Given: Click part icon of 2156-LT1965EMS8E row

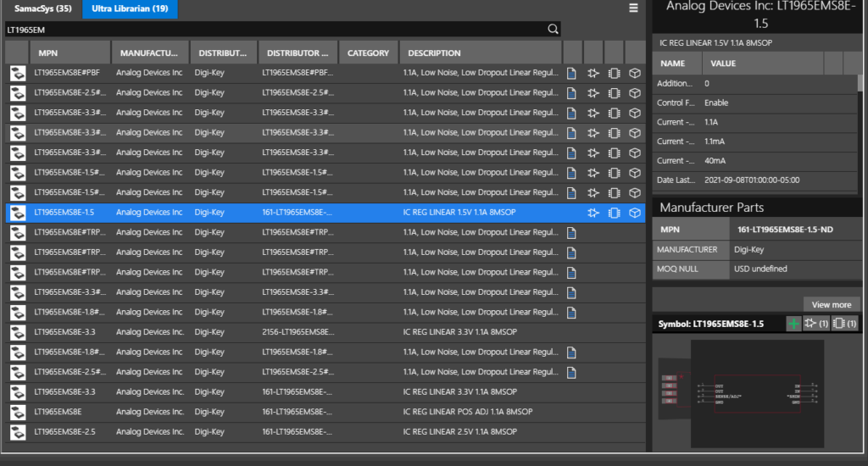Looking at the screenshot, I should (18, 332).
